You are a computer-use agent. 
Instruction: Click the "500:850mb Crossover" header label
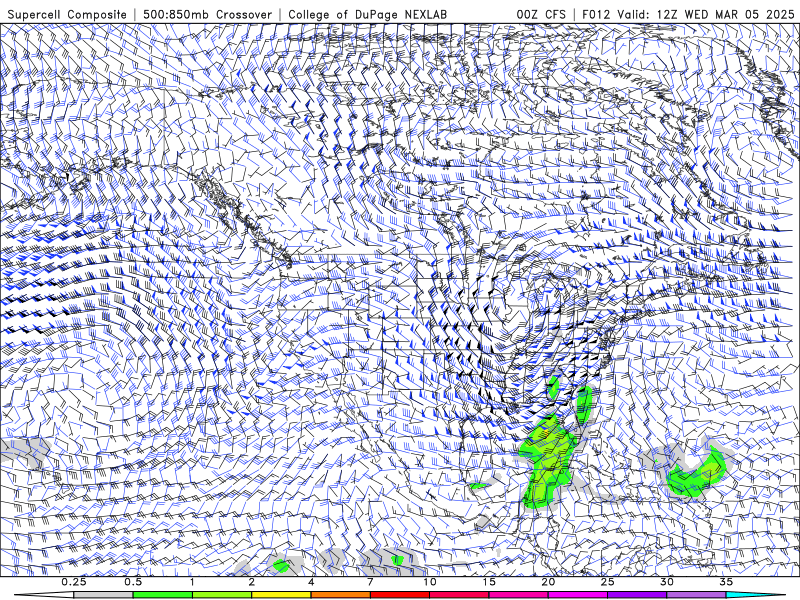[207, 15]
